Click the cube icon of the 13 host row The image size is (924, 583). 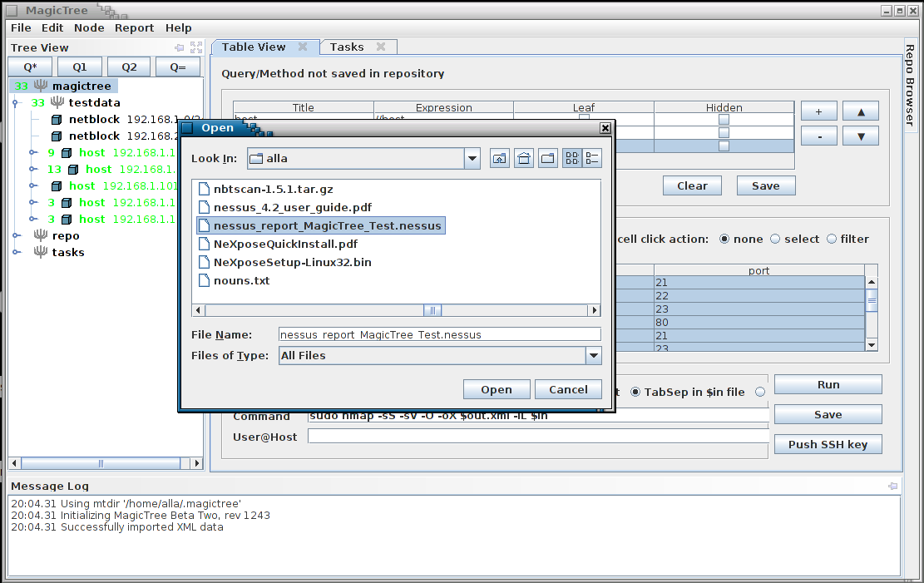(x=74, y=169)
